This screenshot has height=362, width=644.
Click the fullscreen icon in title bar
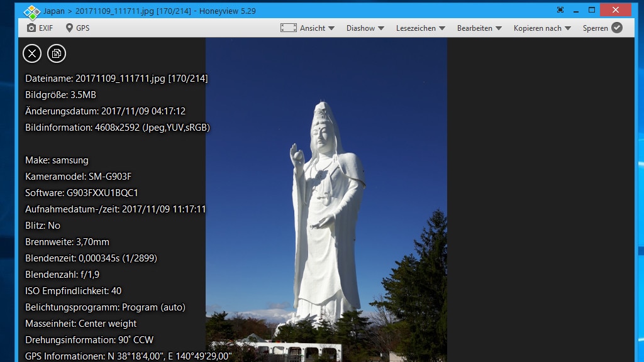(560, 10)
